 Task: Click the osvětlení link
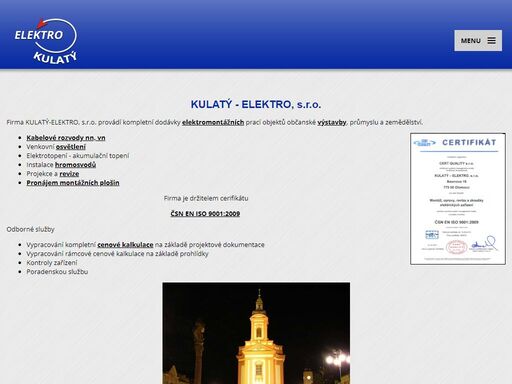pos(71,147)
